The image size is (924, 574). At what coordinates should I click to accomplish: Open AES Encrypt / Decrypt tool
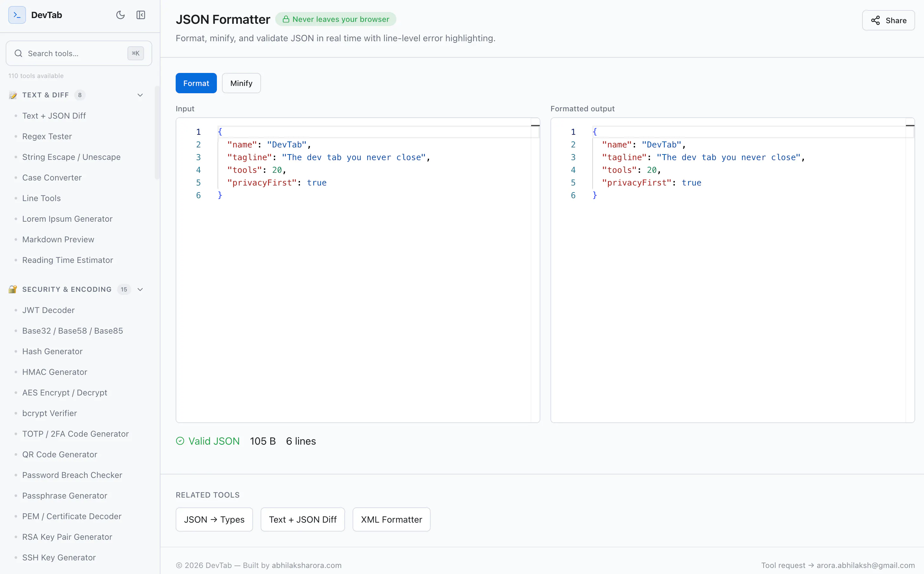click(64, 392)
